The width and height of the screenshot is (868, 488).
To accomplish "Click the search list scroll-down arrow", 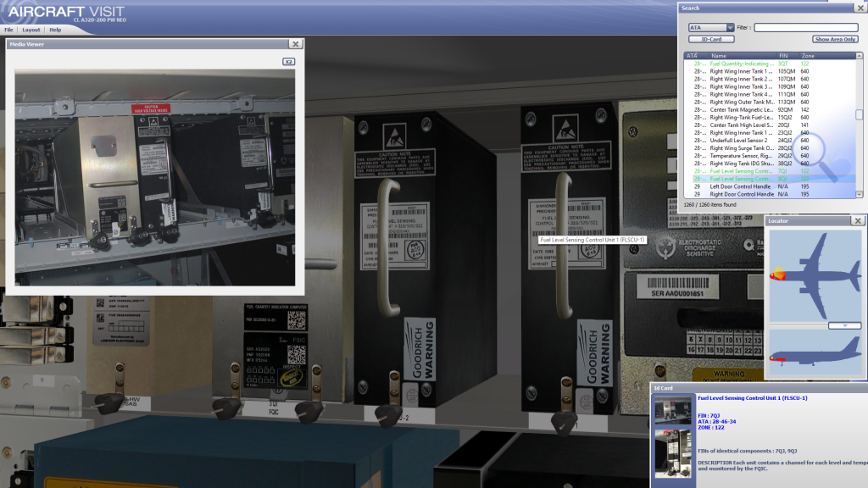I will [x=860, y=195].
